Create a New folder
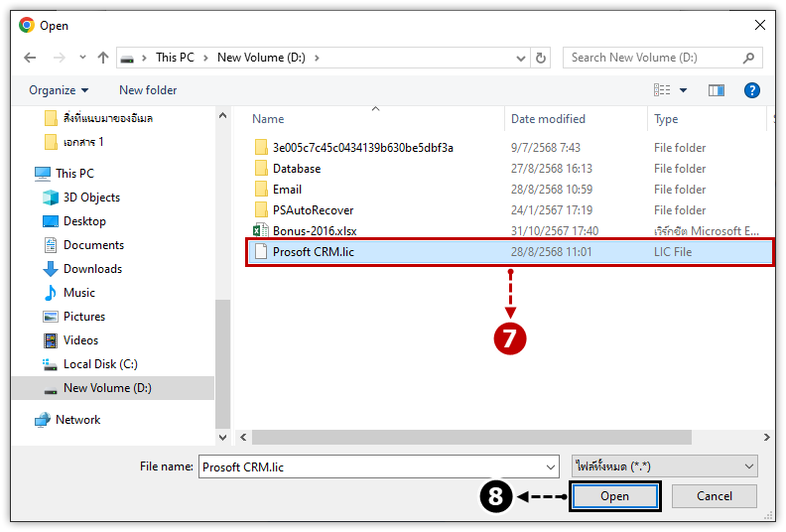Viewport: 786px width, 532px height. point(148,90)
